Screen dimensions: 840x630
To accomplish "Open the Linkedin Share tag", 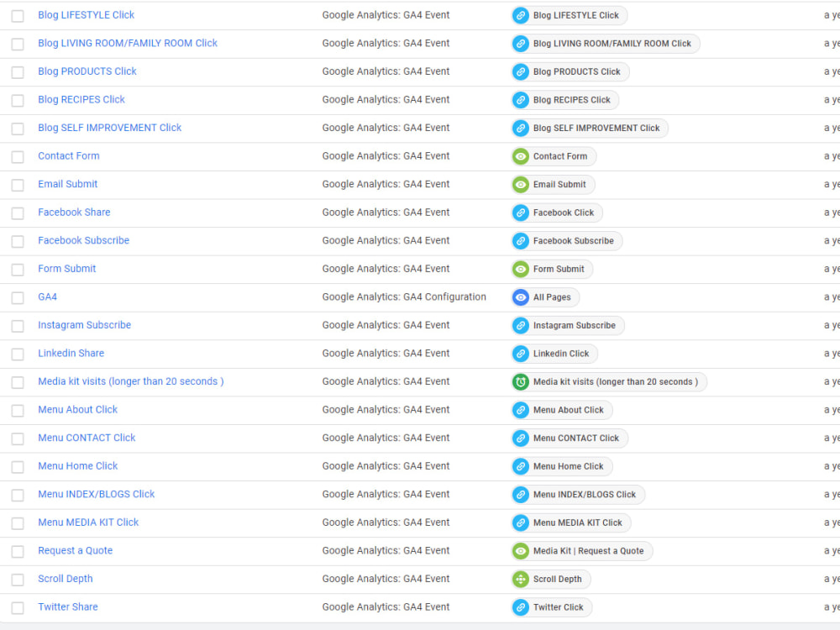I will [71, 353].
